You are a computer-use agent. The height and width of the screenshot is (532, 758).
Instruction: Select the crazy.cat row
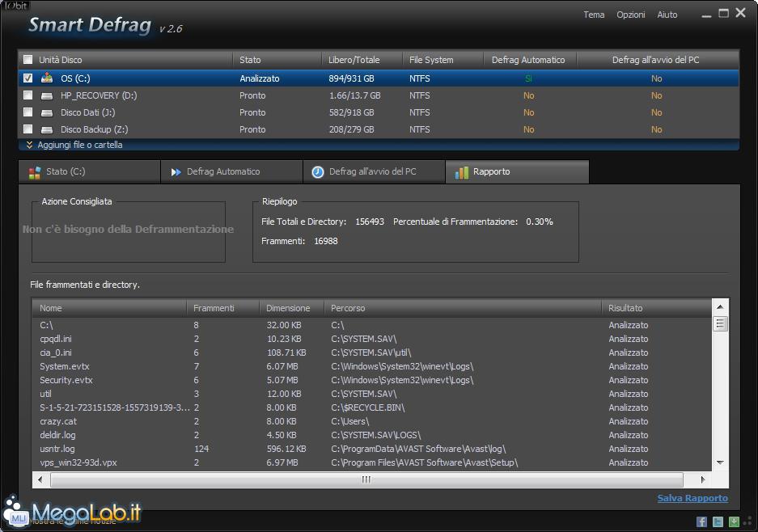click(372, 421)
